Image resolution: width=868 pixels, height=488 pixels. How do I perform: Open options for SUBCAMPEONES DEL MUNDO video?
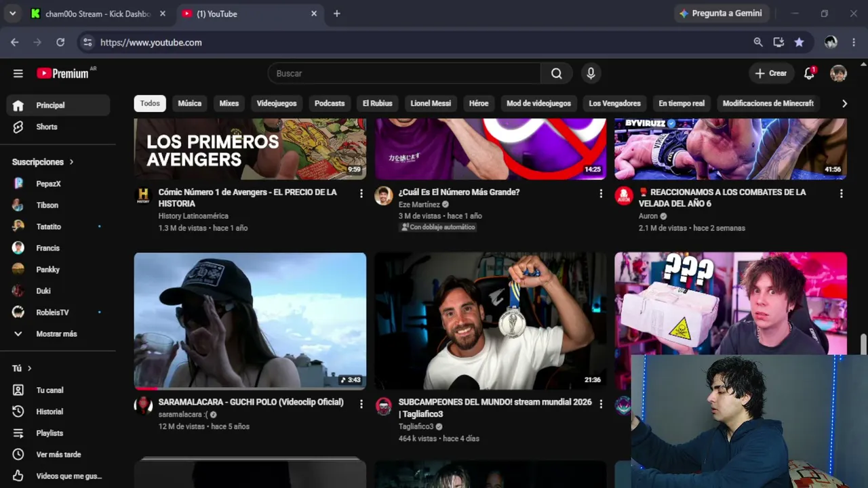(601, 403)
